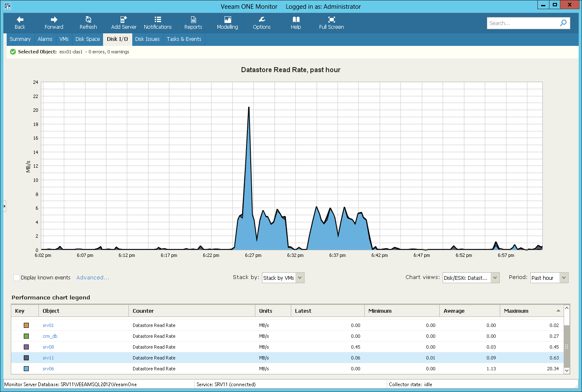Click the 20 MB/s peak on the chart
The image size is (582, 392).
pos(249,108)
